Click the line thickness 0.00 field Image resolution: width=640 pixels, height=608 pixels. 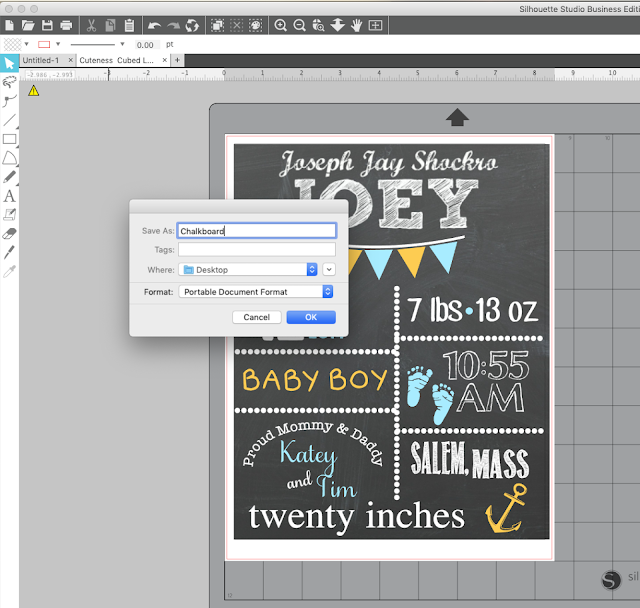145,44
